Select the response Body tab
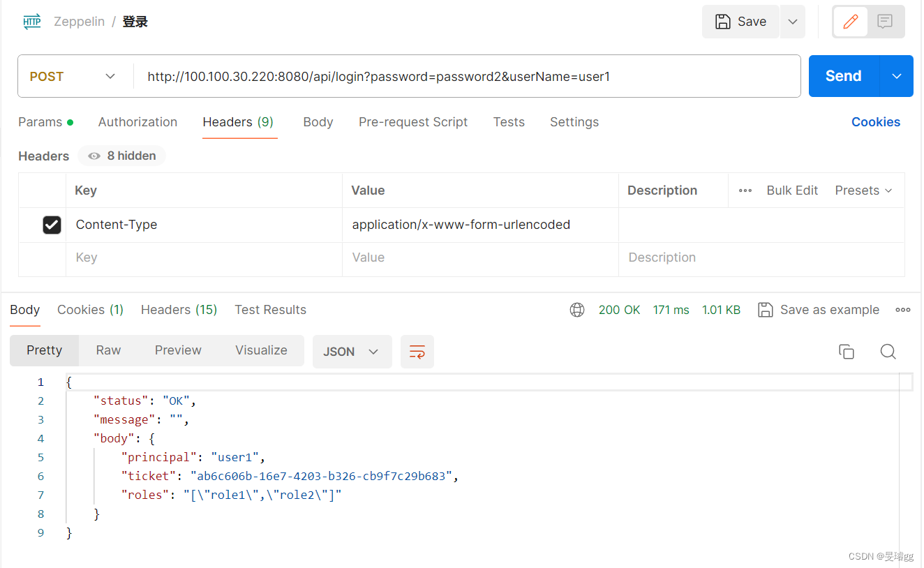Viewport: 924px width, 568px height. (25, 310)
